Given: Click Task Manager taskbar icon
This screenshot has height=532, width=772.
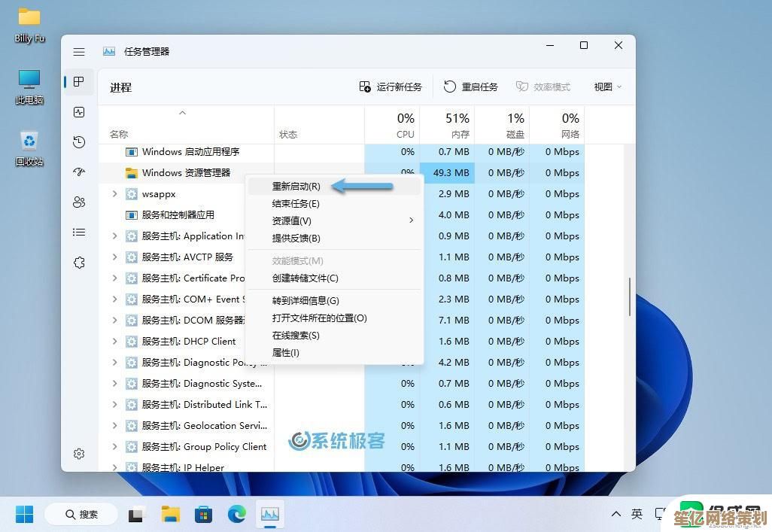Looking at the screenshot, I should (x=270, y=515).
